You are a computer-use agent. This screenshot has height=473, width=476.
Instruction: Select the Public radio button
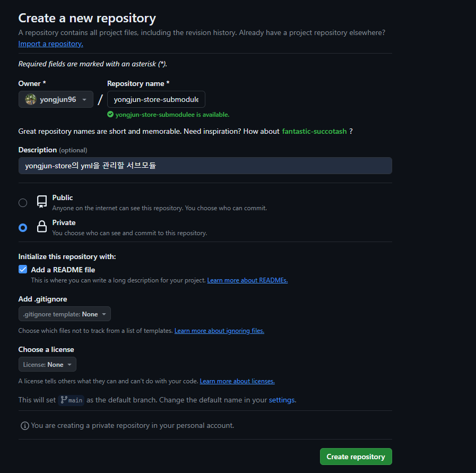23,203
